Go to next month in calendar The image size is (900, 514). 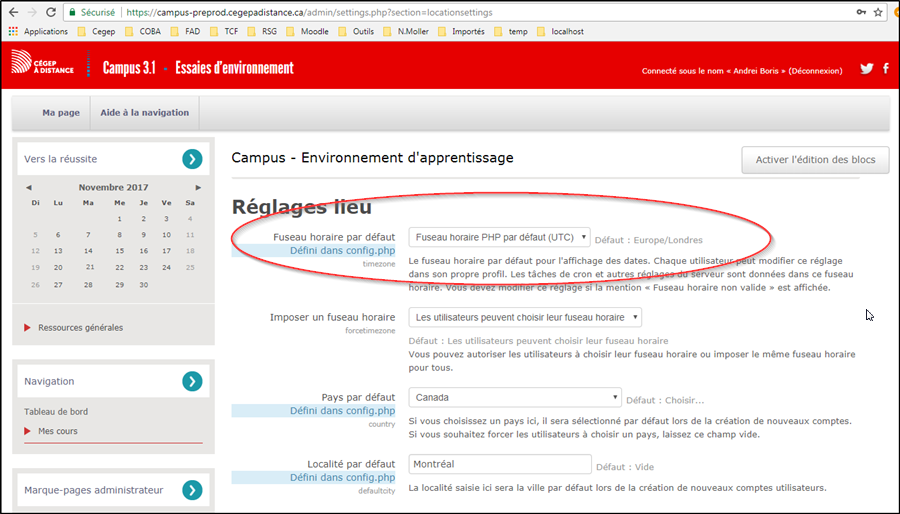198,187
